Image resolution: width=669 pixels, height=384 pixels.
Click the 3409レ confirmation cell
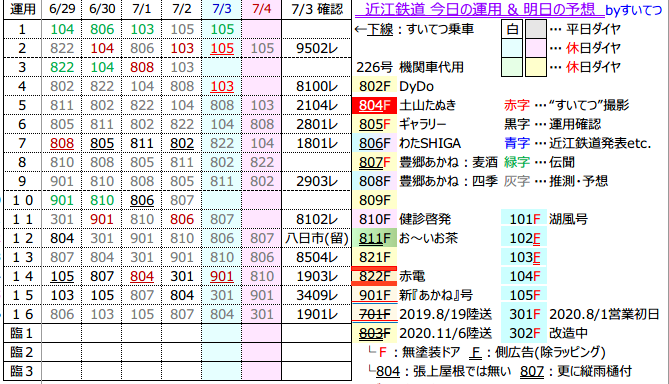click(317, 295)
